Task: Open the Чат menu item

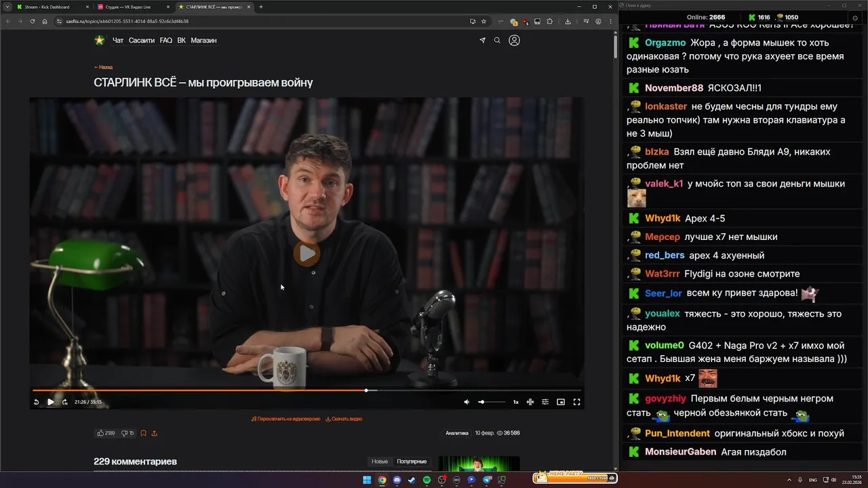Action: point(118,41)
